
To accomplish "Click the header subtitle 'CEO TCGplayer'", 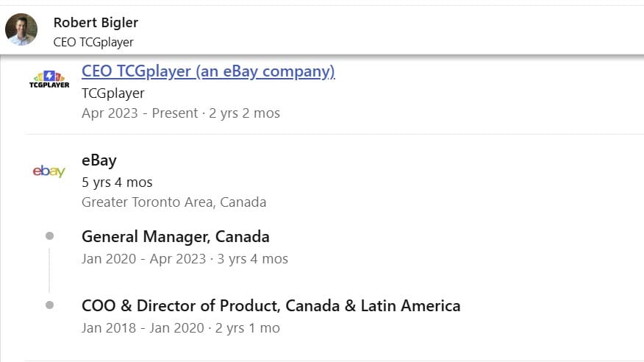I will coord(93,42).
